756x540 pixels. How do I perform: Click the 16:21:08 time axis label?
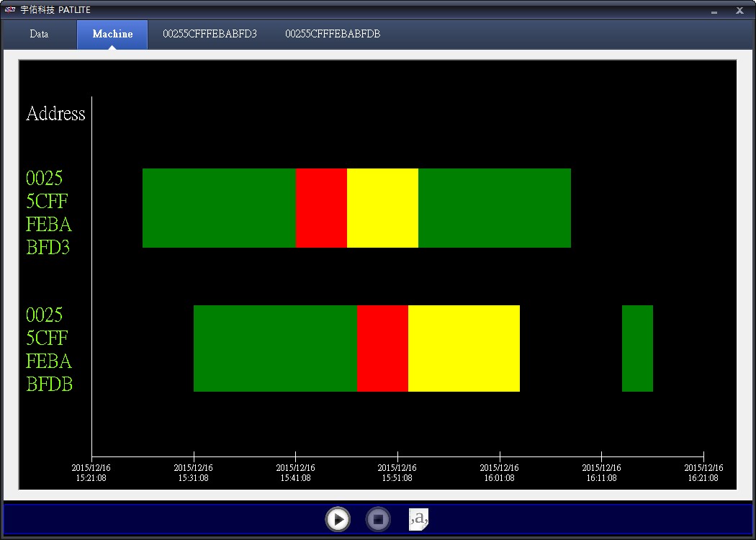[x=703, y=472]
